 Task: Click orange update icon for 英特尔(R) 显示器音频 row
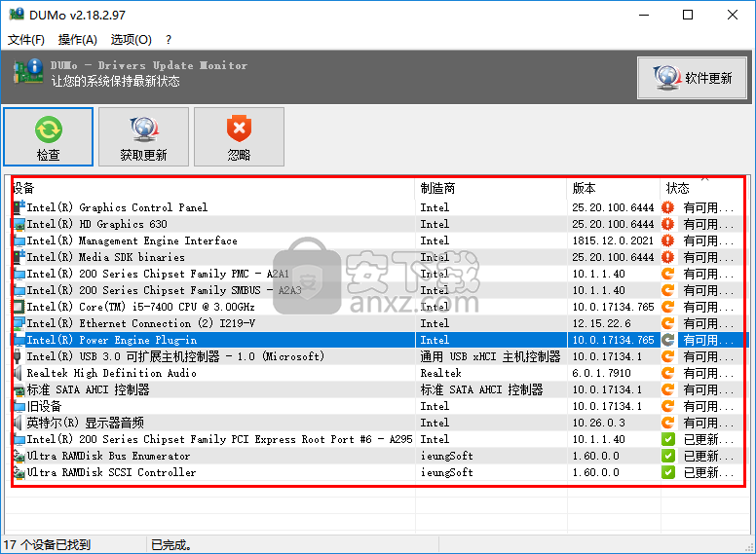click(x=667, y=423)
